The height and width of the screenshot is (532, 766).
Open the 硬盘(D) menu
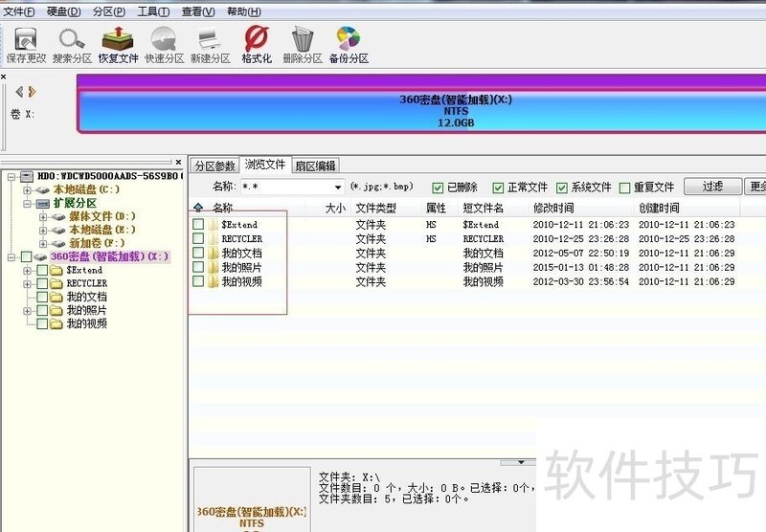tap(63, 11)
